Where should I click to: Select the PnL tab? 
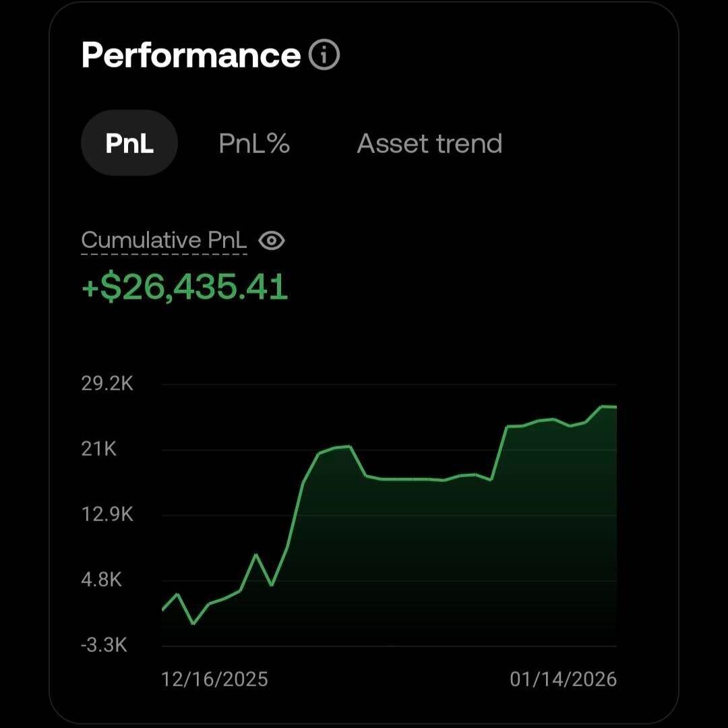(x=129, y=144)
